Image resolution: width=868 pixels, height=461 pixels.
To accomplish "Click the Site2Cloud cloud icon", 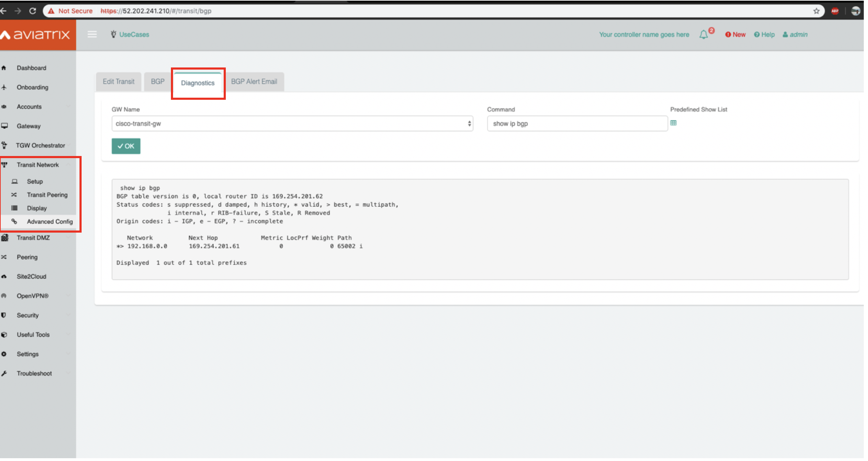I will point(4,277).
